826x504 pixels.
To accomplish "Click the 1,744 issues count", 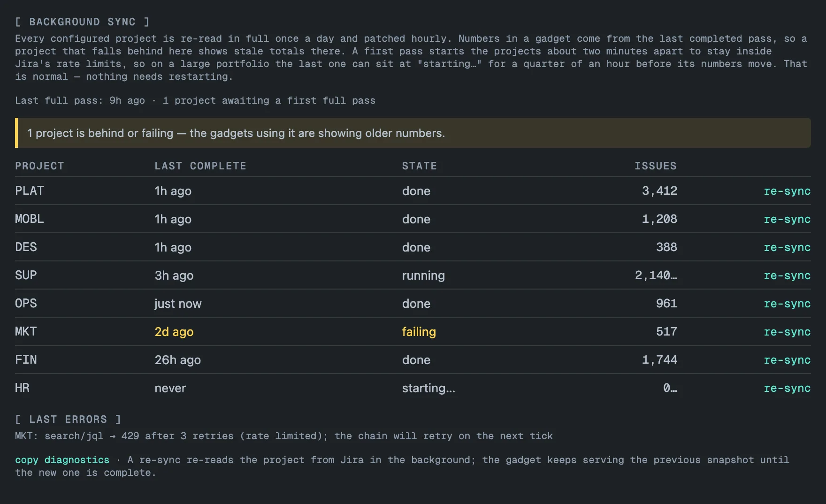I will 659,360.
